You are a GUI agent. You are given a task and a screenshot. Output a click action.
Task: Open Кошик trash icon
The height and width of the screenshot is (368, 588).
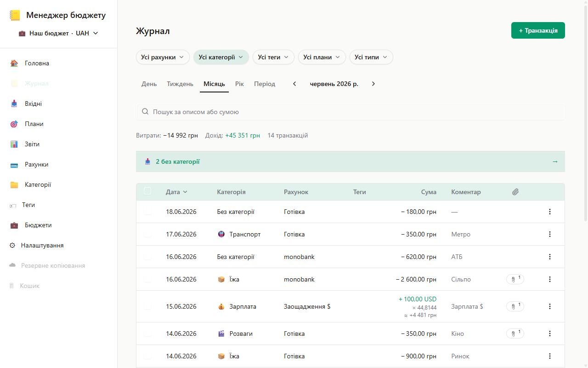click(x=12, y=286)
